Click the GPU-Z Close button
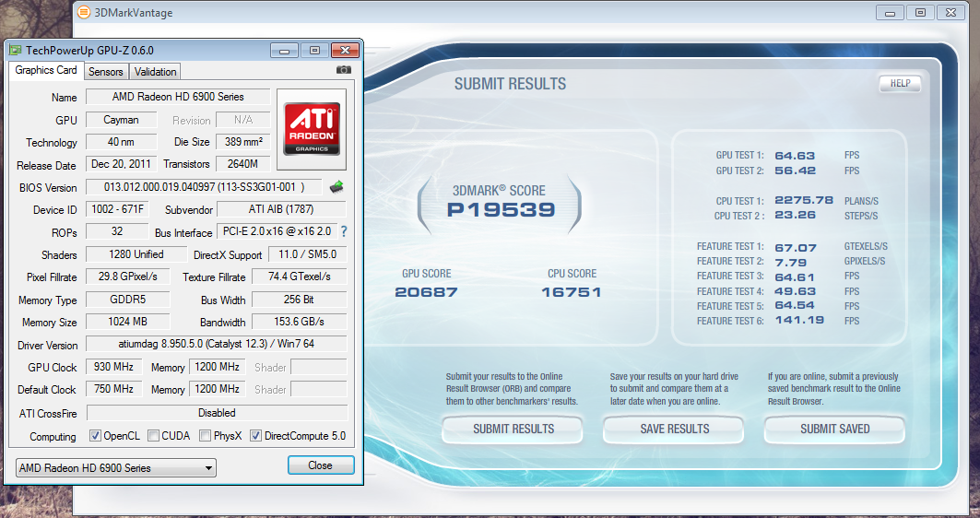 [x=321, y=465]
